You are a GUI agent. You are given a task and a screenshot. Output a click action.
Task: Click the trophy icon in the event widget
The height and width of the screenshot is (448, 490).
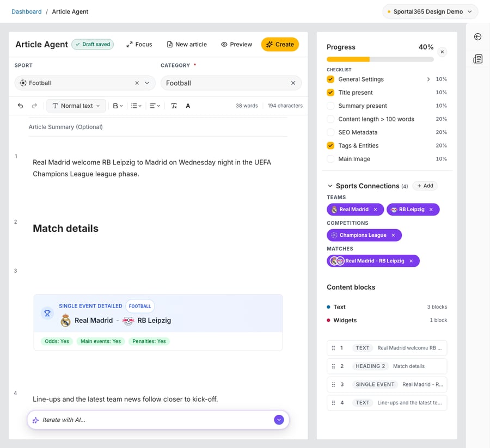[47, 313]
